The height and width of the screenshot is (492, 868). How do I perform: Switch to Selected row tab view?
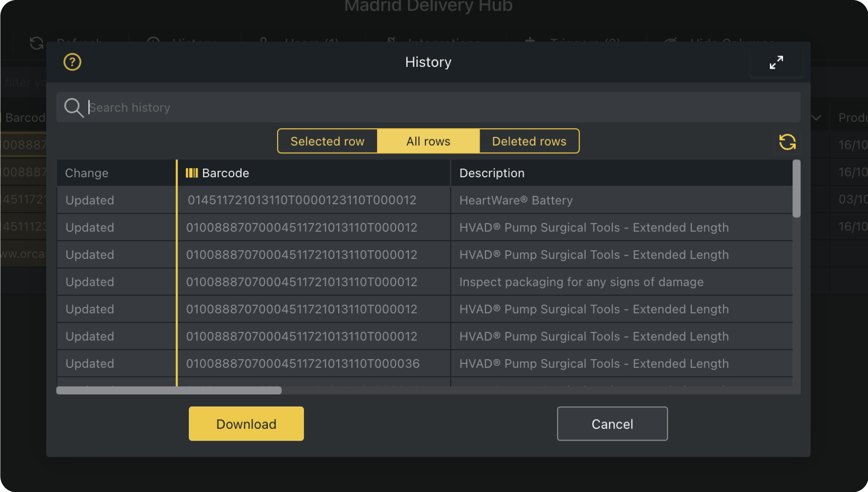tap(327, 141)
